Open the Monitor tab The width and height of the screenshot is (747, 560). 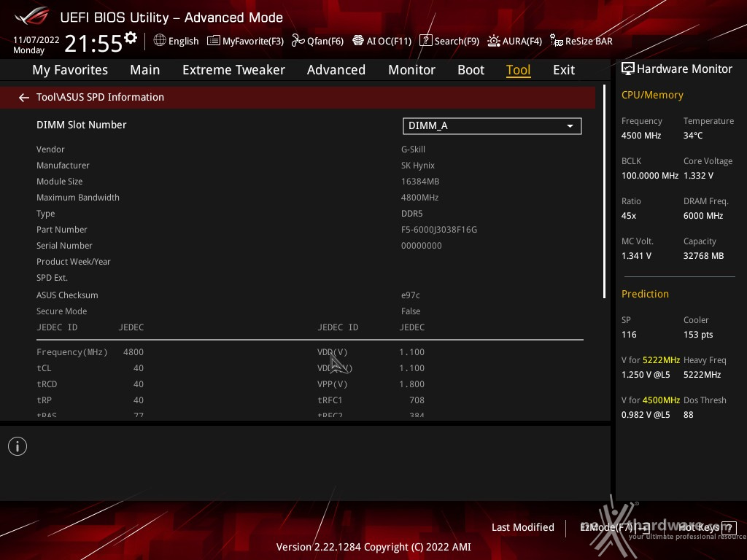pos(411,70)
